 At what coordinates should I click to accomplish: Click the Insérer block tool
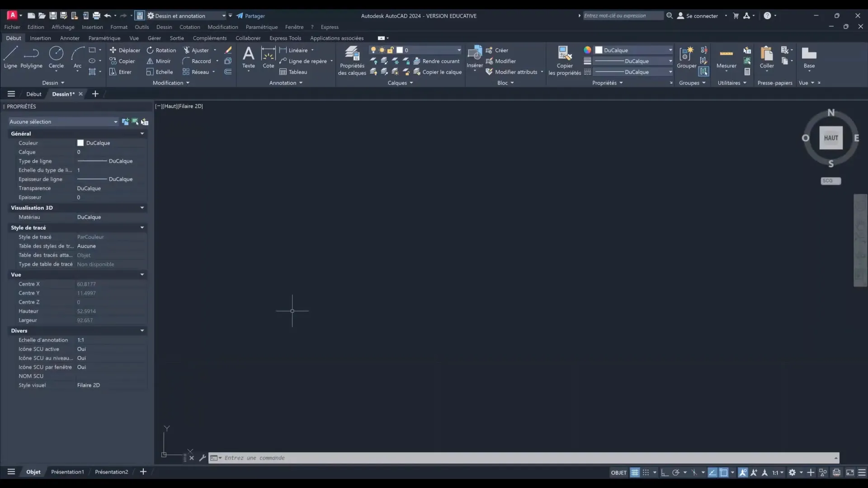(475, 57)
